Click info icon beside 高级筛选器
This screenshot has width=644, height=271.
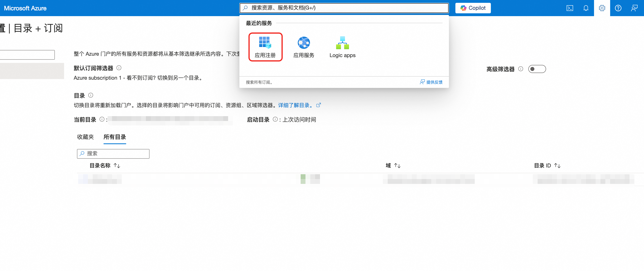(520, 69)
